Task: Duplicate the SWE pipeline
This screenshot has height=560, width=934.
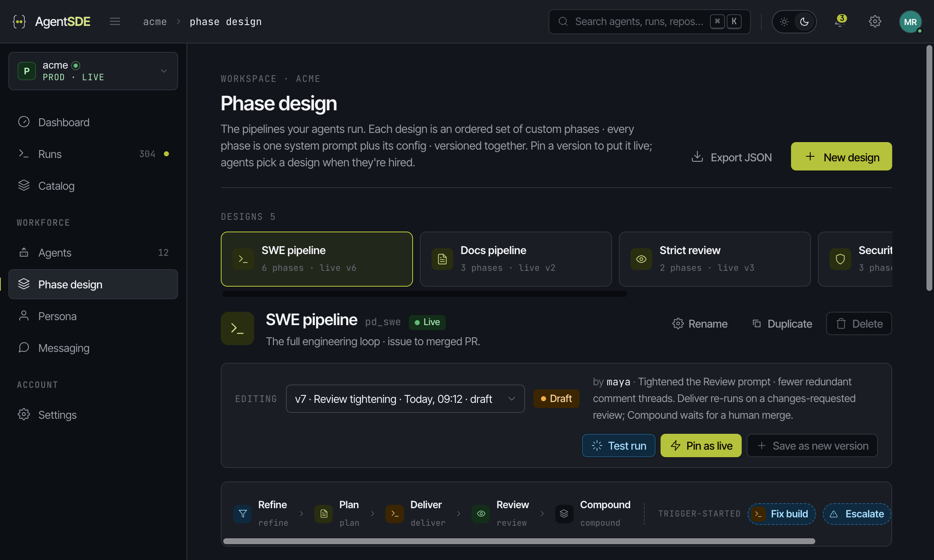Action: [x=782, y=323]
